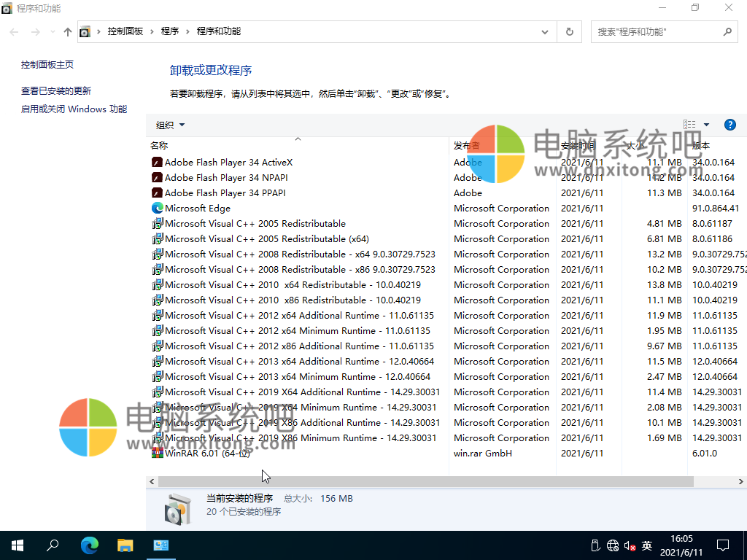747x560 pixels.
Task: Open taskbar search magnifier
Action: [x=53, y=545]
